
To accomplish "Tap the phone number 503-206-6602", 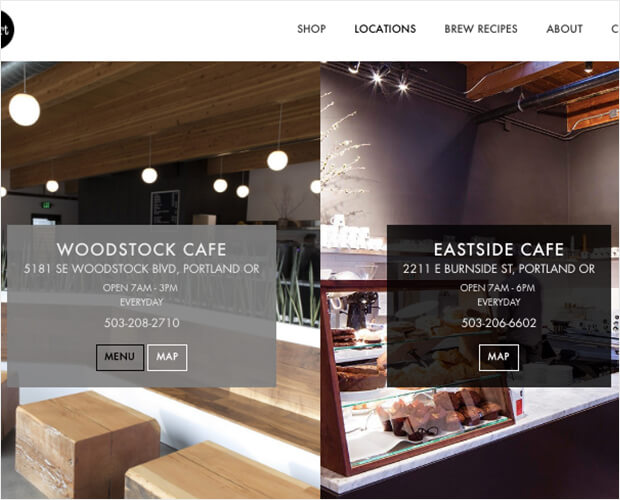I will pyautogui.click(x=499, y=323).
